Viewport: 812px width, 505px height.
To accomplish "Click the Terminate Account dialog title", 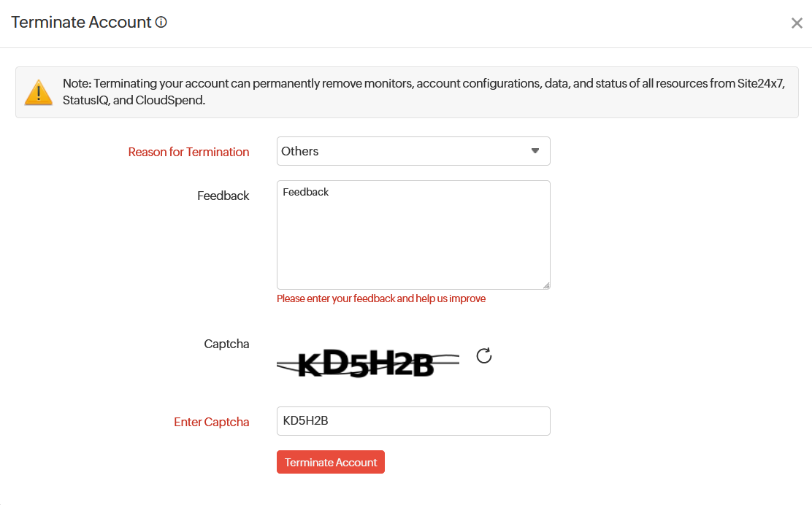I will (81, 23).
